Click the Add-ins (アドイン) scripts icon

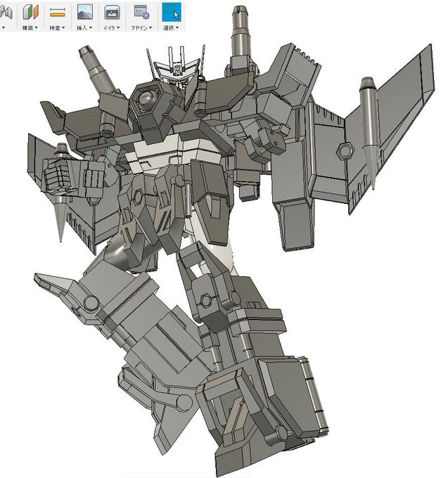click(141, 12)
